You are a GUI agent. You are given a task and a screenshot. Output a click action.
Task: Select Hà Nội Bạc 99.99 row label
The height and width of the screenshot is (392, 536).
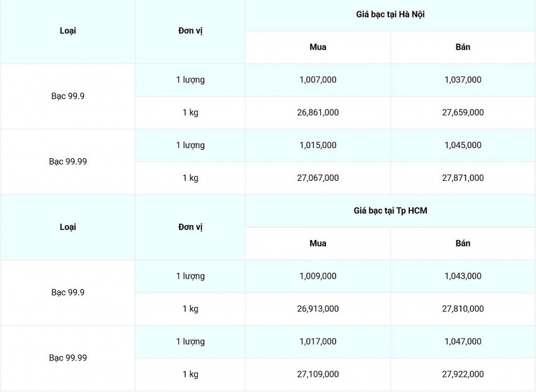pyautogui.click(x=67, y=161)
